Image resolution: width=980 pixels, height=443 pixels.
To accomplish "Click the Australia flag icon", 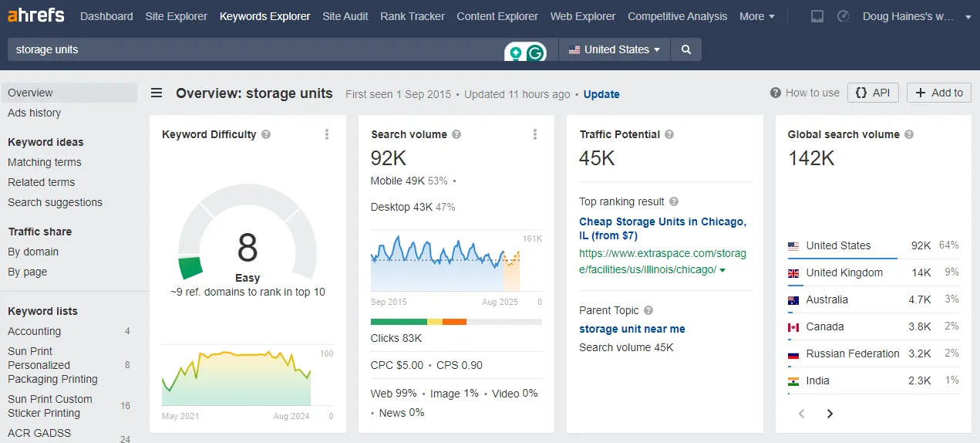I will [793, 300].
